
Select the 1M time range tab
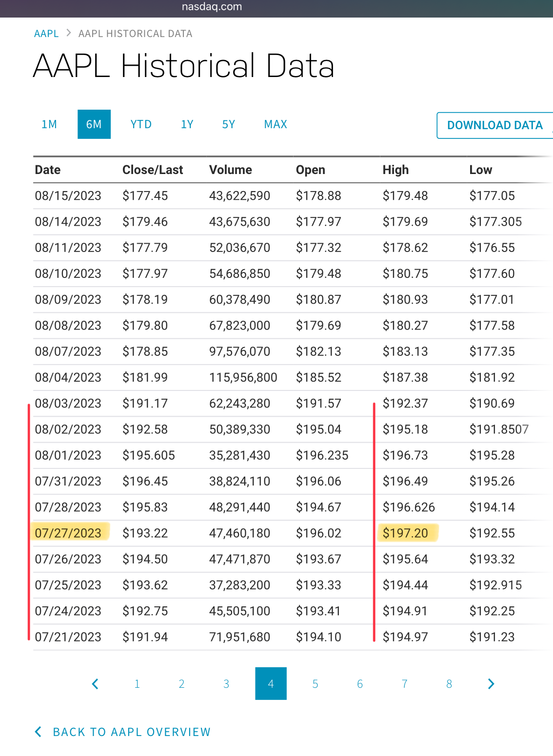(x=49, y=124)
